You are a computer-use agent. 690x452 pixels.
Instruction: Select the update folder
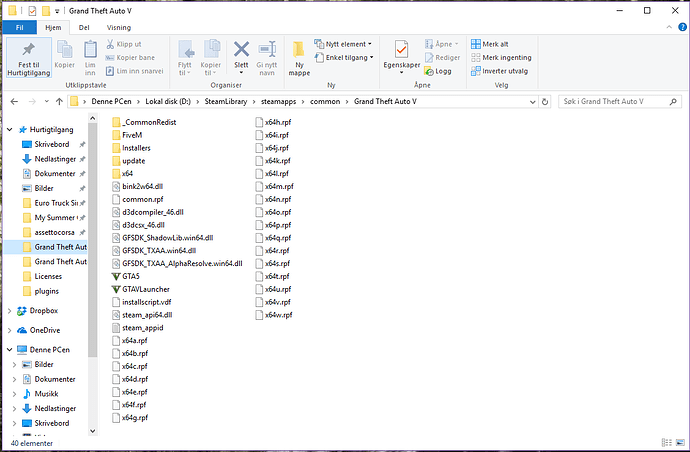tap(128, 161)
